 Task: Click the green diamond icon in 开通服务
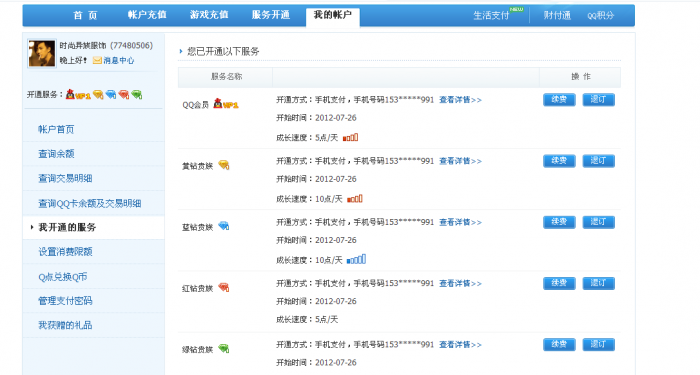point(137,94)
